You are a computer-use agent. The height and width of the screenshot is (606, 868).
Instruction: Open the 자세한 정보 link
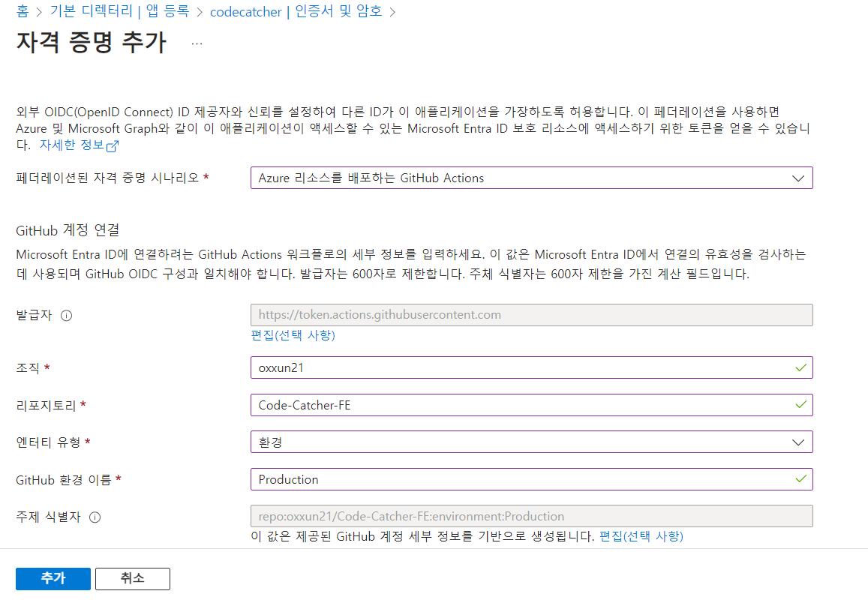(72, 145)
